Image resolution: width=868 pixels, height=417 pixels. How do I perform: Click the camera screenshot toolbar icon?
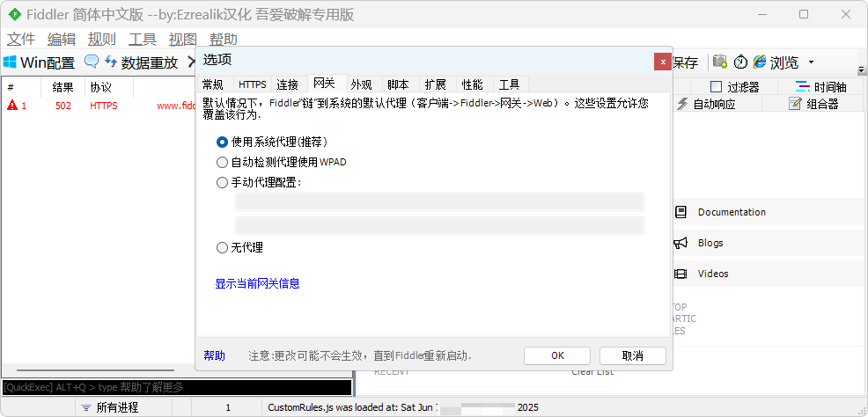(x=719, y=62)
